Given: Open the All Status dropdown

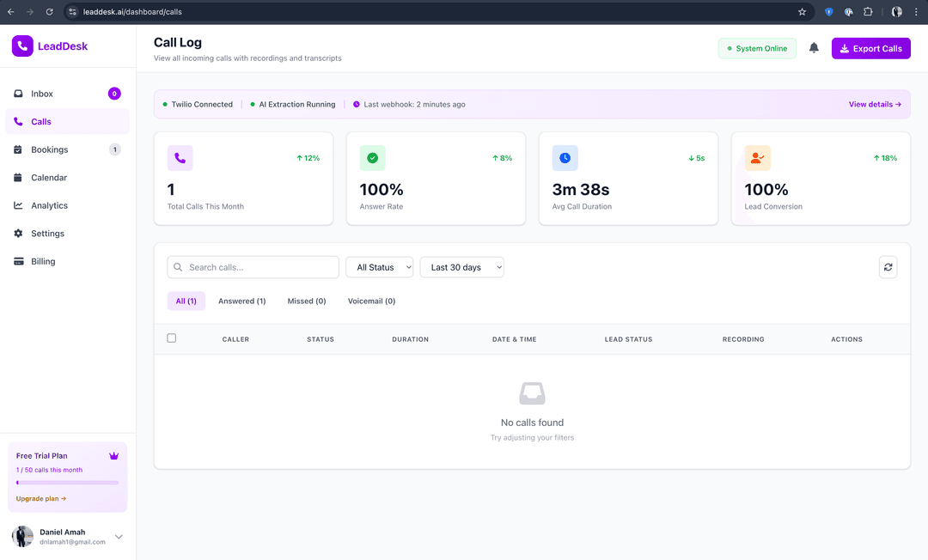Looking at the screenshot, I should (379, 267).
